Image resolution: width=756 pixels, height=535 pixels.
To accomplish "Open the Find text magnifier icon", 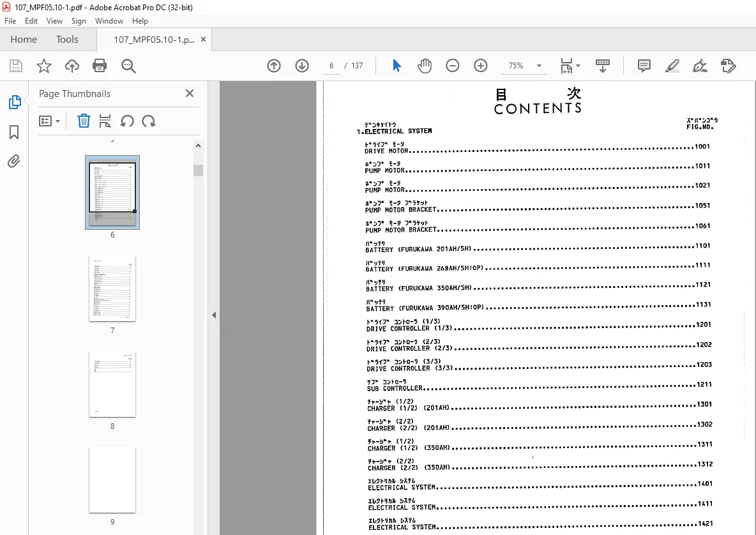I will (x=128, y=66).
